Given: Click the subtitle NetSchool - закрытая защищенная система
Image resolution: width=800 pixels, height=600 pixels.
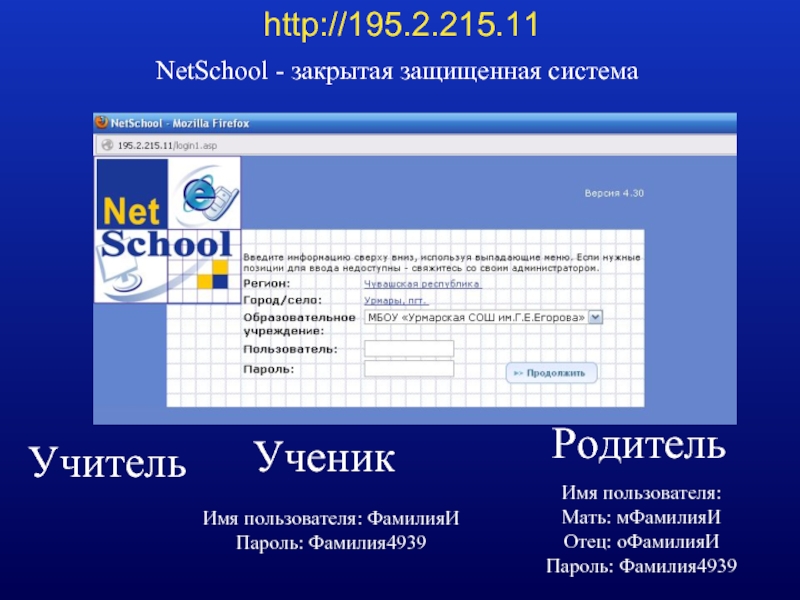Looking at the screenshot, I should tap(397, 71).
